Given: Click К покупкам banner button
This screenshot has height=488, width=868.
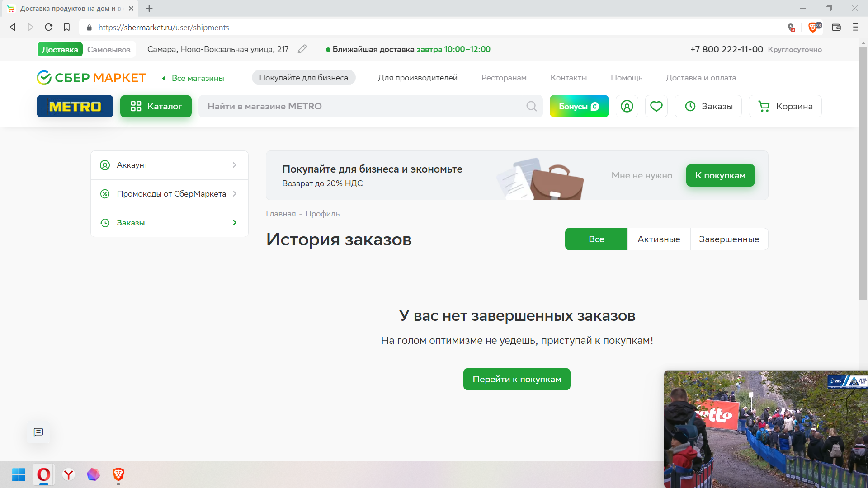Looking at the screenshot, I should click(x=721, y=175).
